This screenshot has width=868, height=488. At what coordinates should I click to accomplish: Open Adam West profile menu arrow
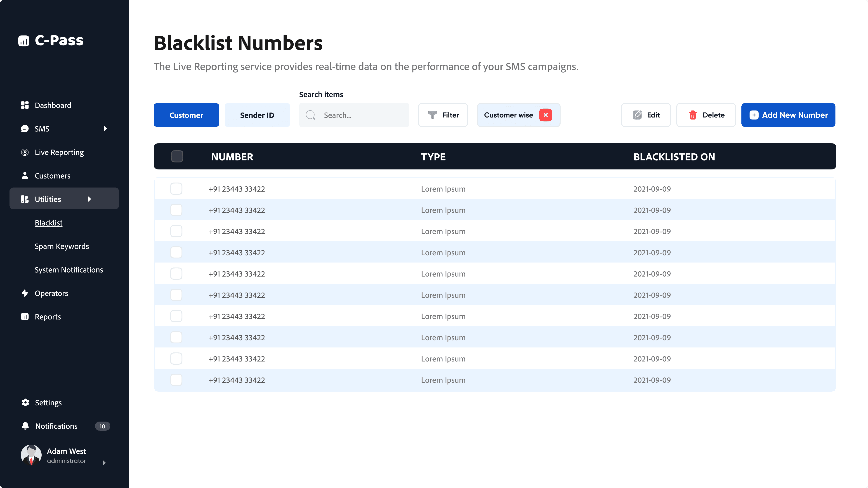(x=104, y=463)
